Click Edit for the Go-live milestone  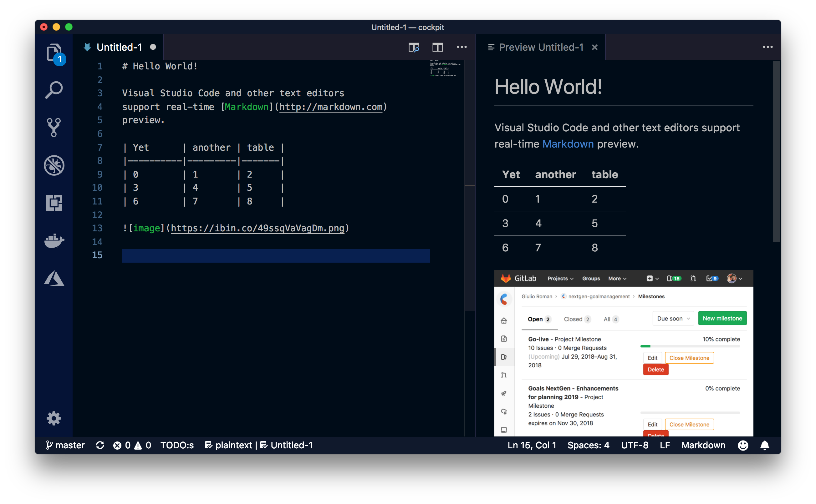click(652, 358)
